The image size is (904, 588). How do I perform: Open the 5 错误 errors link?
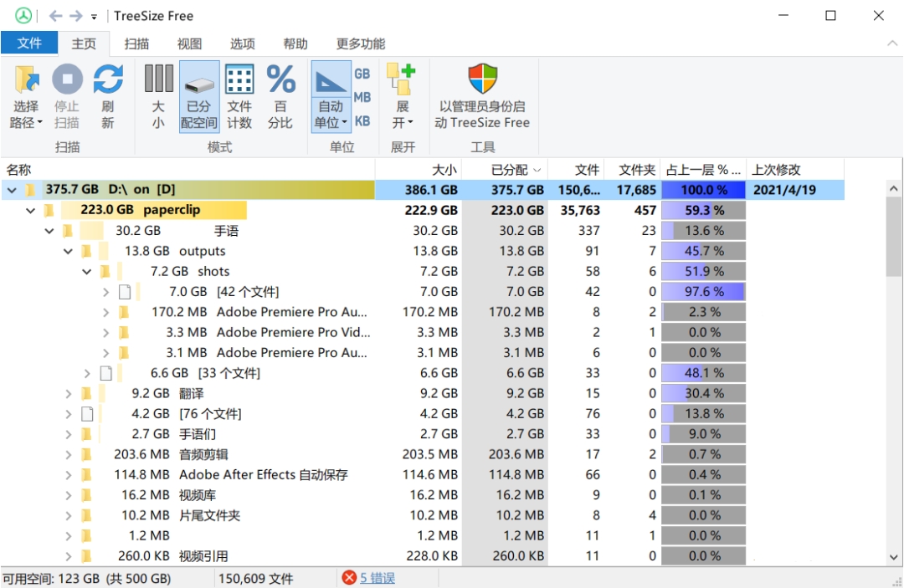377,578
